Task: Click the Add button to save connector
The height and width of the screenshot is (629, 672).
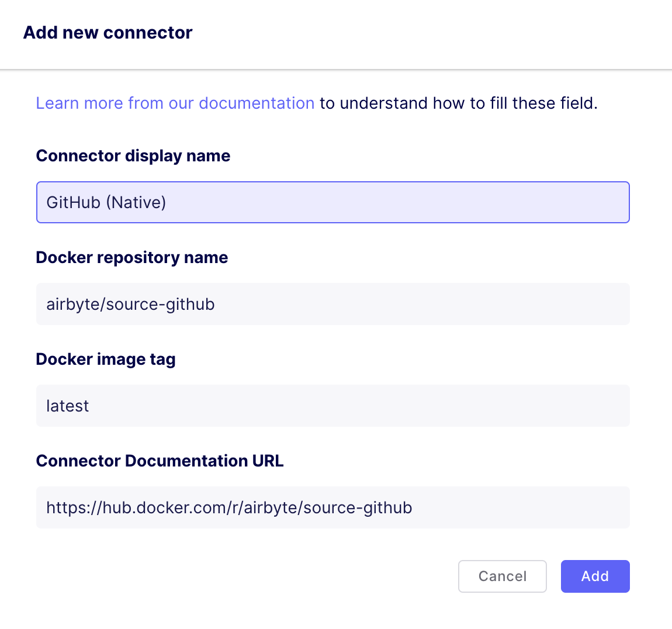Action: click(595, 576)
